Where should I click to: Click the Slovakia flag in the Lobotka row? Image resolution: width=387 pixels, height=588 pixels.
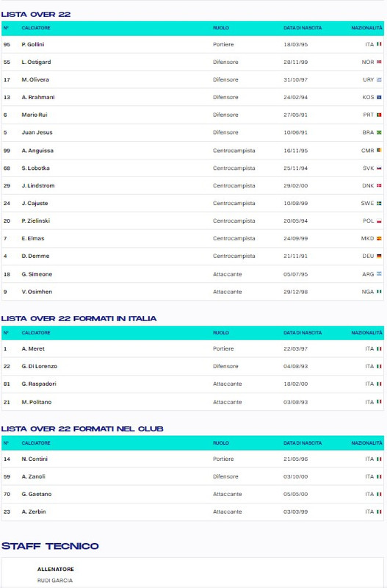click(379, 168)
